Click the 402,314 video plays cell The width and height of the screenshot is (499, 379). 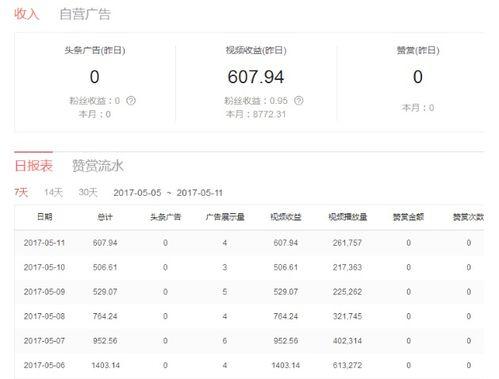tap(347, 341)
